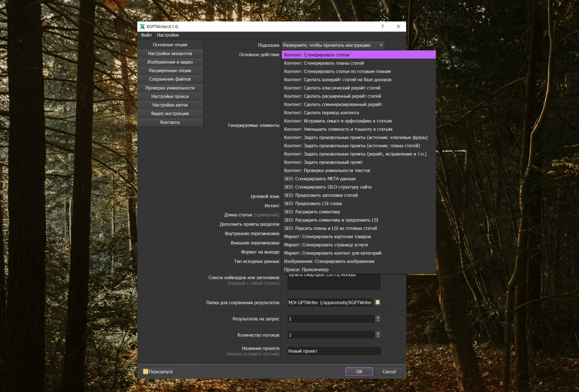The width and height of the screenshot is (579, 392).
Task: Select 'Контент: Сгенерировать планы статей' option
Action: pyautogui.click(x=324, y=63)
